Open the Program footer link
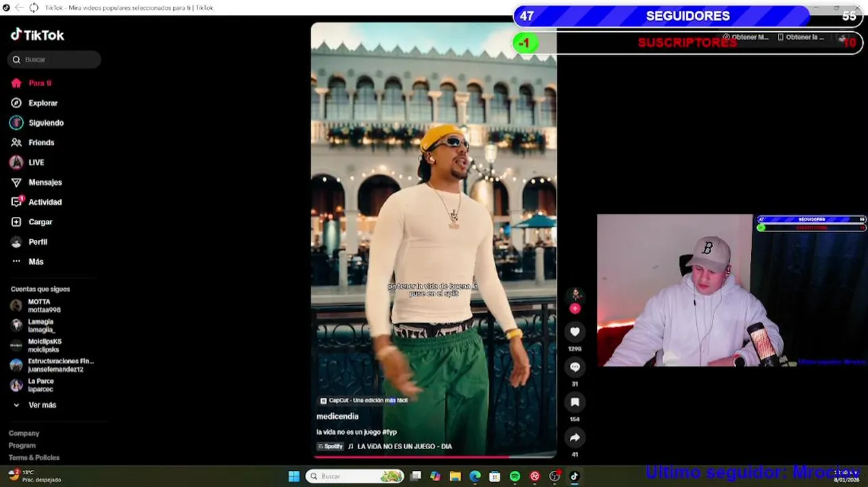This screenshot has width=868, height=487. tap(22, 446)
